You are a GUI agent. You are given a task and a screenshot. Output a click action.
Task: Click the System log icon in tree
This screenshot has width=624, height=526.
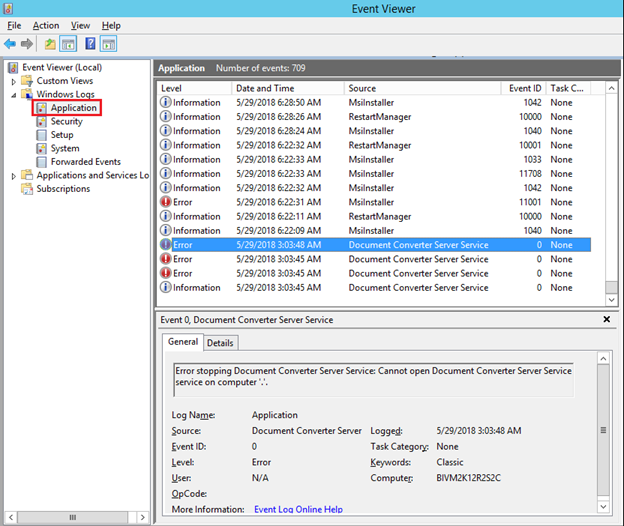(x=41, y=148)
